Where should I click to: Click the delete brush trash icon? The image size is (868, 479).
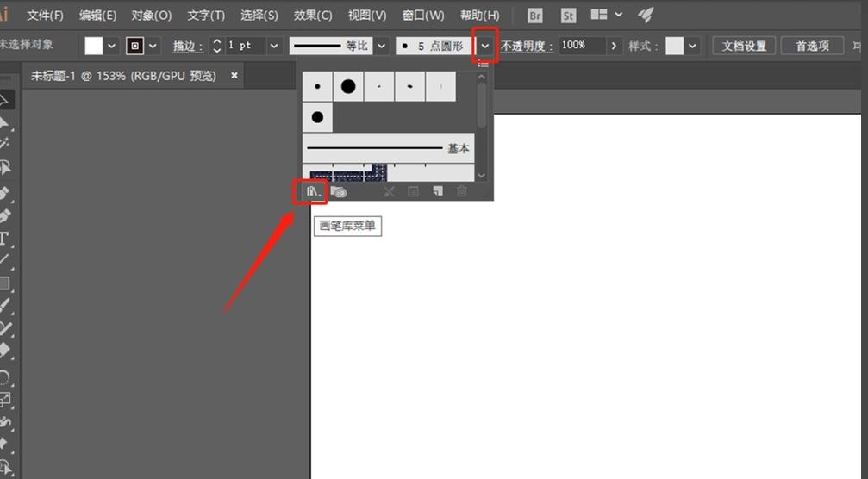pyautogui.click(x=462, y=192)
